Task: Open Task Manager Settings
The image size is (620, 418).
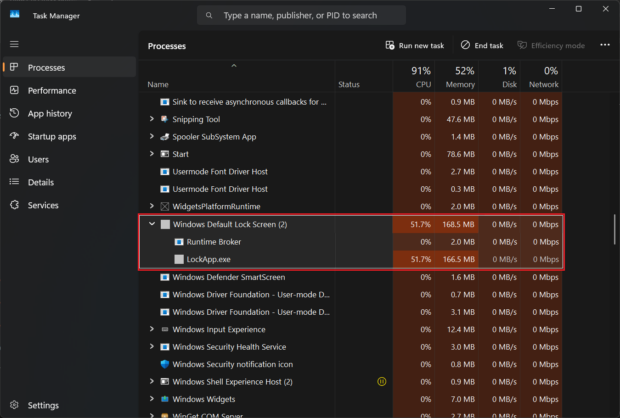Action: coord(69,405)
